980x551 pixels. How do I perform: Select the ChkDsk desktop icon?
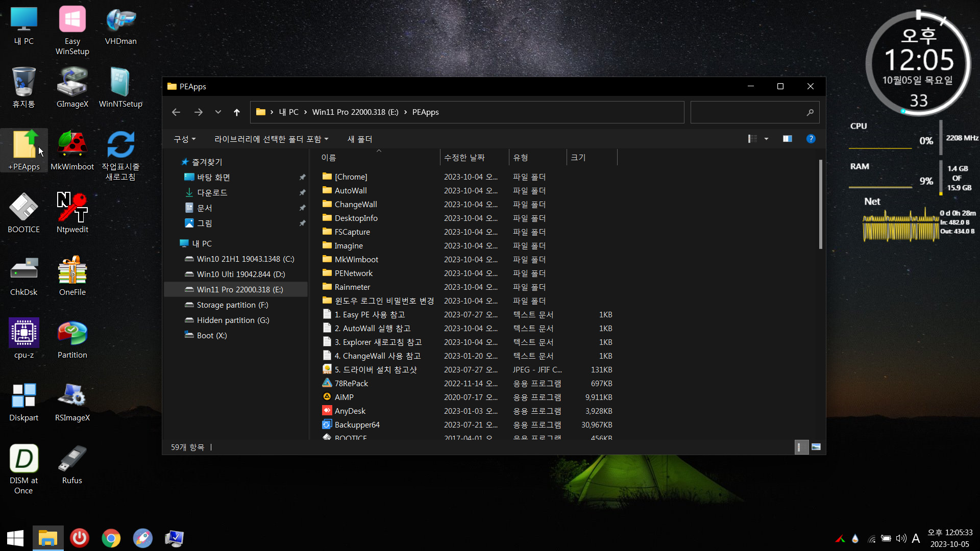(24, 276)
